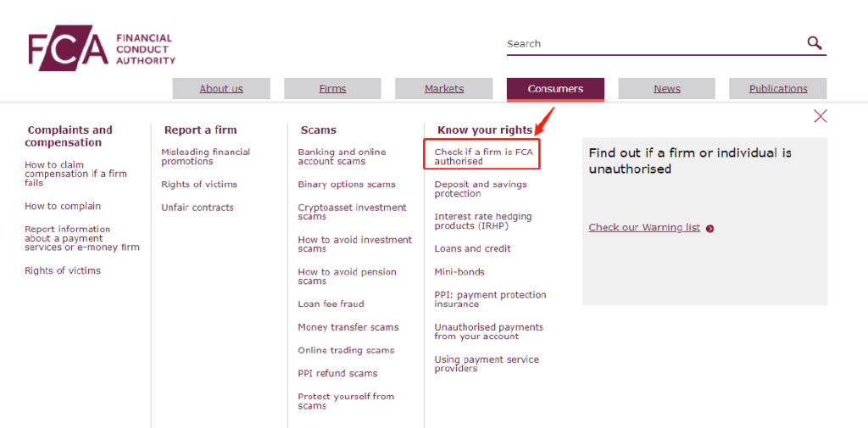Open the Firms menu
The width and height of the screenshot is (868, 428).
pyautogui.click(x=332, y=89)
